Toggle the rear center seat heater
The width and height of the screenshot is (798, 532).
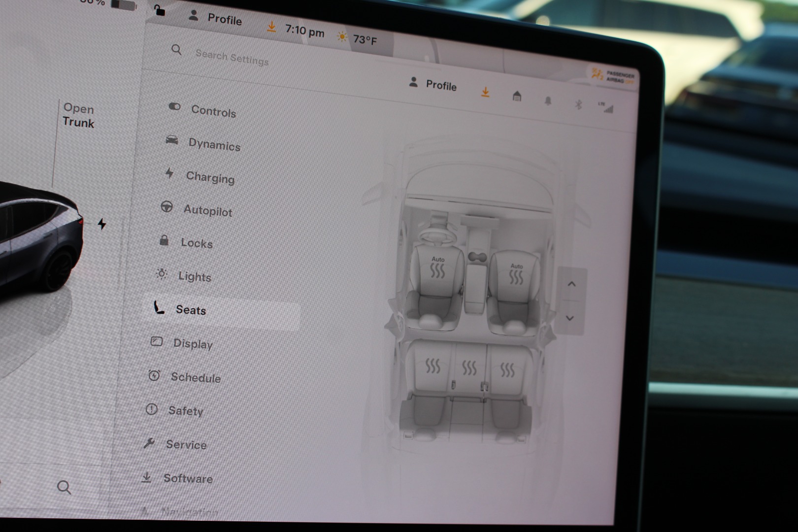click(x=469, y=367)
